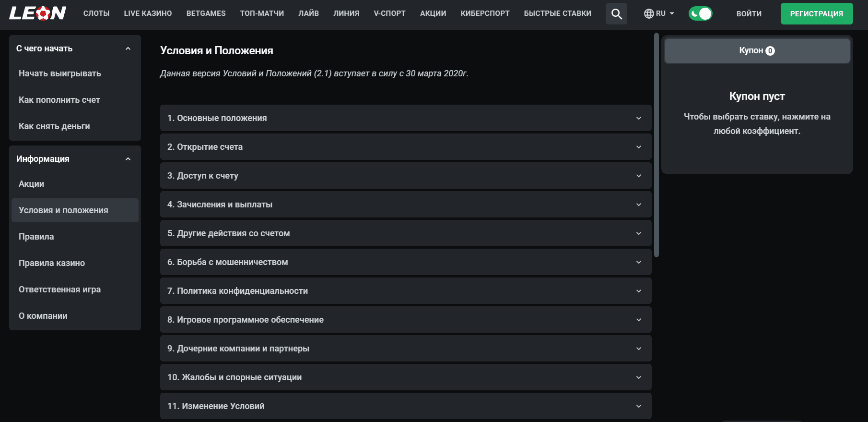Open 'Правила' sidebar link

75,237
